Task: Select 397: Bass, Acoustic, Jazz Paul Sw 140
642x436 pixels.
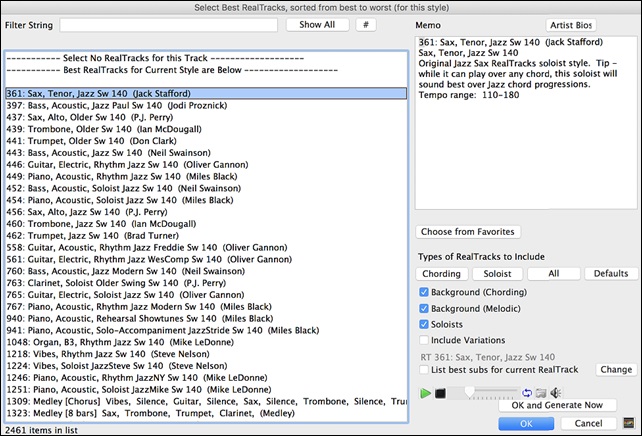Action: coord(206,105)
